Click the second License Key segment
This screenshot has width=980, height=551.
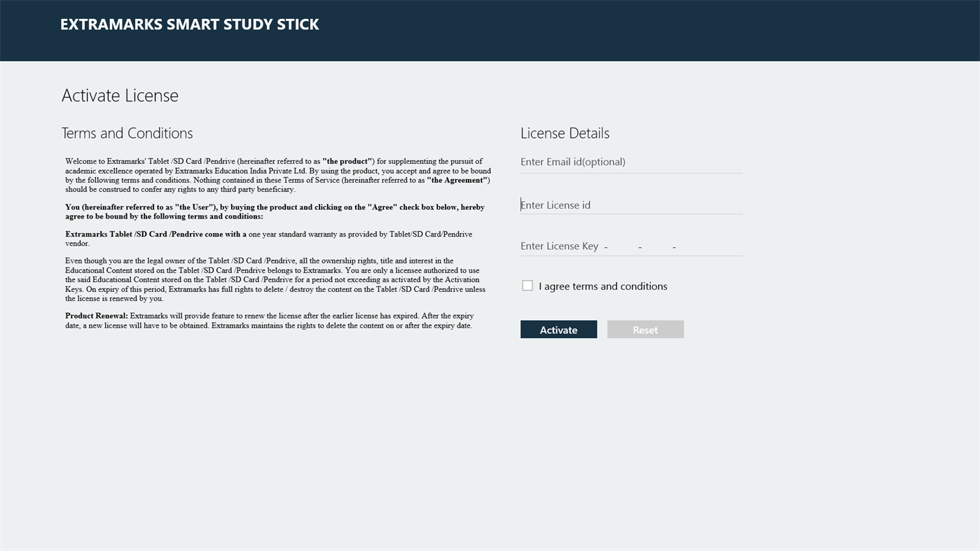(x=622, y=246)
